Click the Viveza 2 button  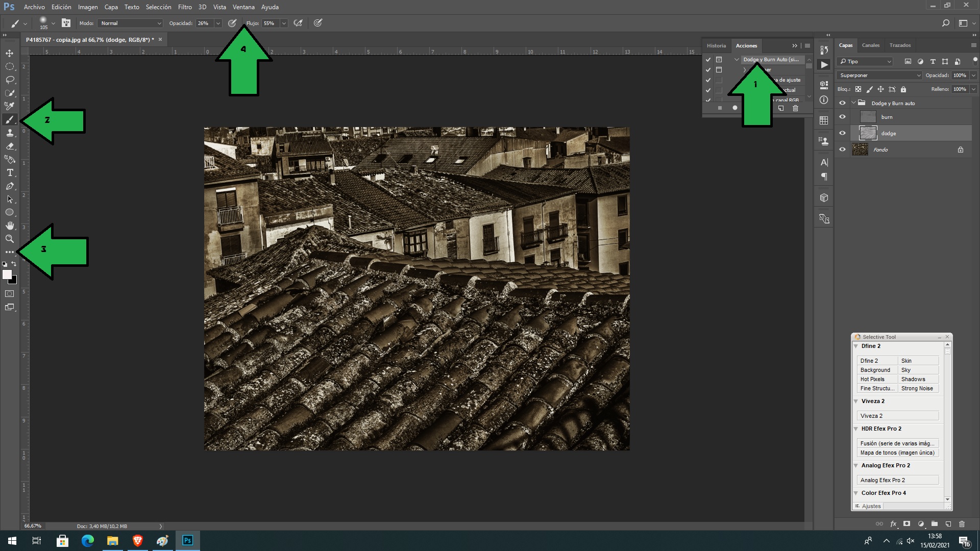click(898, 416)
